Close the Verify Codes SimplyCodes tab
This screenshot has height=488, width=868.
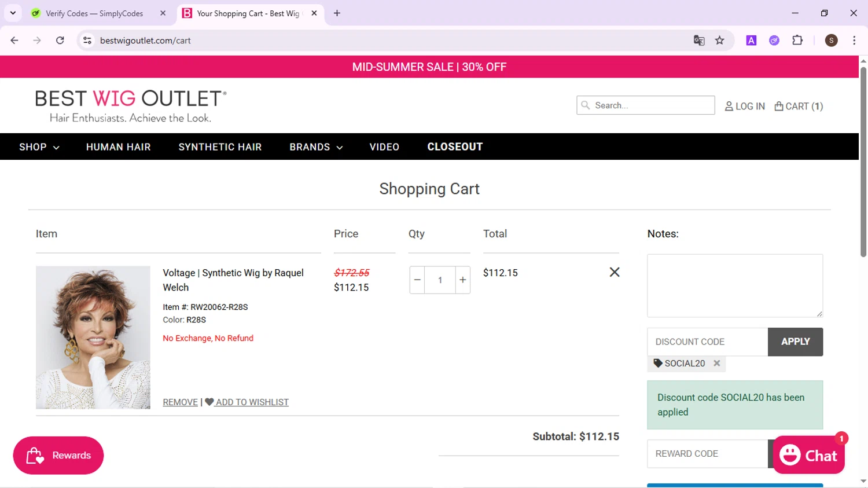click(163, 13)
